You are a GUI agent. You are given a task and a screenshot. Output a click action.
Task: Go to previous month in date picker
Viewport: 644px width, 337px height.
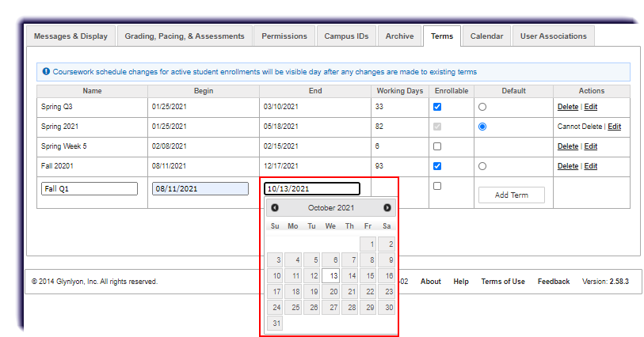pos(275,208)
